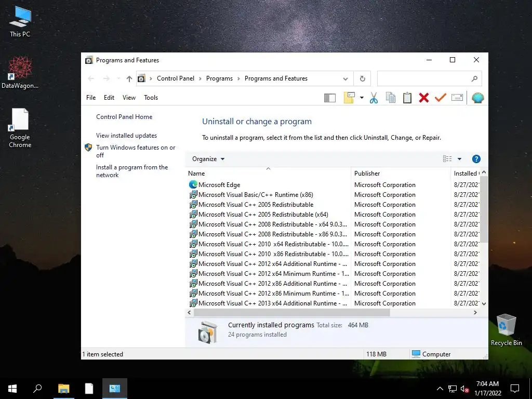Click the search box in Programs and Features
The image size is (532, 399).
429,79
